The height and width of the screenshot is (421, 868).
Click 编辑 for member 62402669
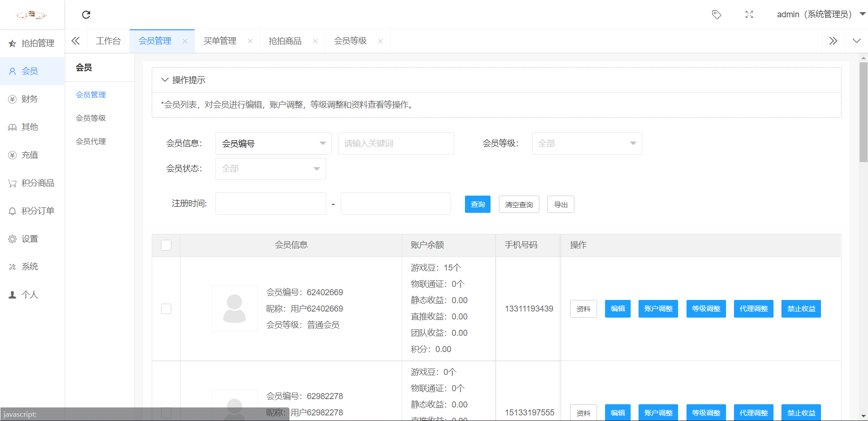point(618,309)
